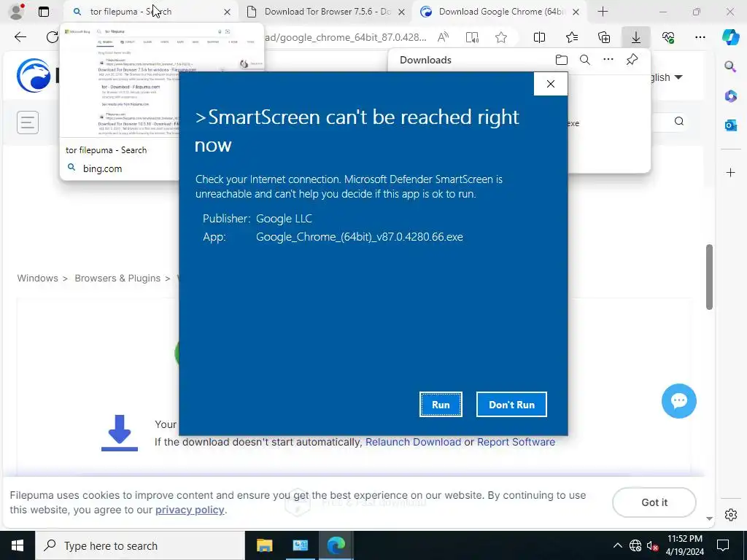Viewport: 747px width, 560px height.
Task: Click the taskbar search box
Action: point(140,545)
